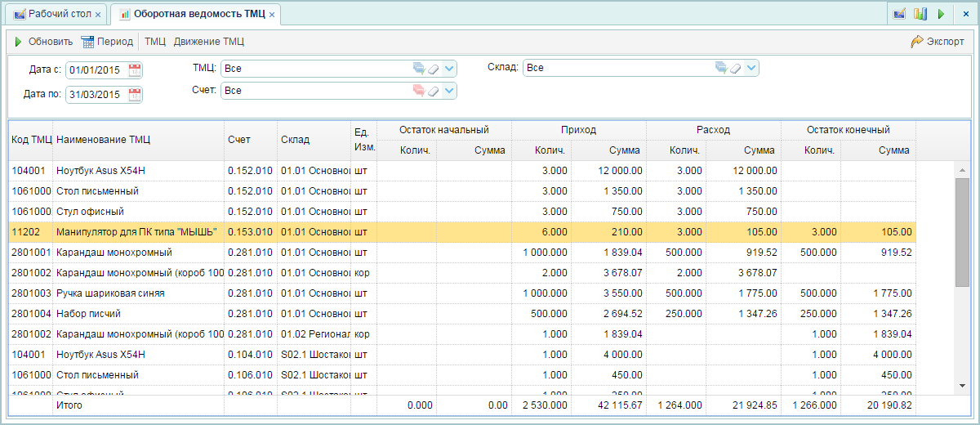Click the row code '2801004'
Screen dimensions: 980x425
[x=31, y=314]
